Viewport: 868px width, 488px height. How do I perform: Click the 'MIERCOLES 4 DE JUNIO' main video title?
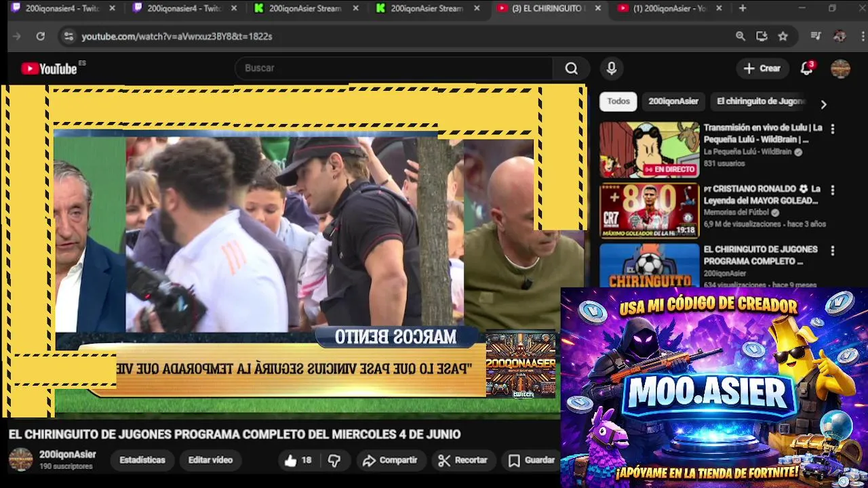(235, 434)
